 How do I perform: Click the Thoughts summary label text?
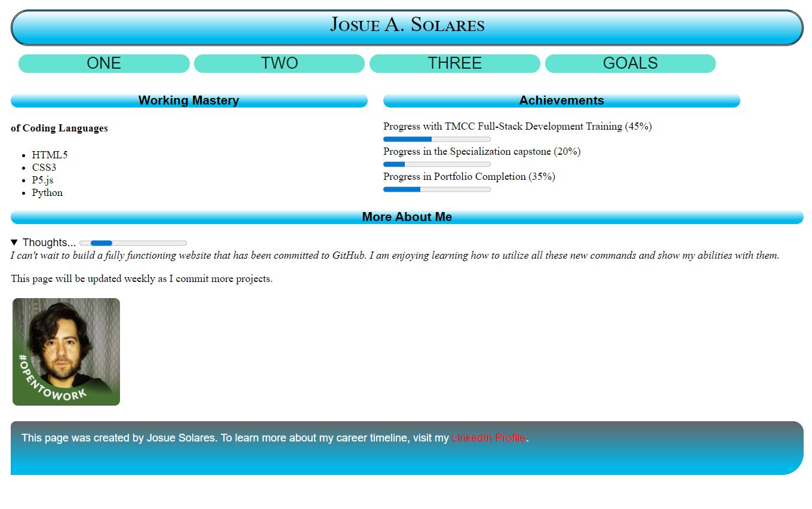[49, 243]
